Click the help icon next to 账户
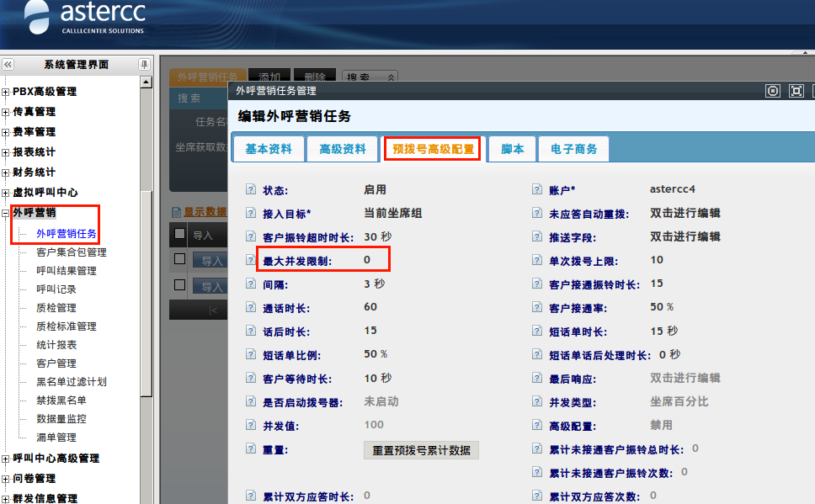The height and width of the screenshot is (504, 815). (x=535, y=190)
